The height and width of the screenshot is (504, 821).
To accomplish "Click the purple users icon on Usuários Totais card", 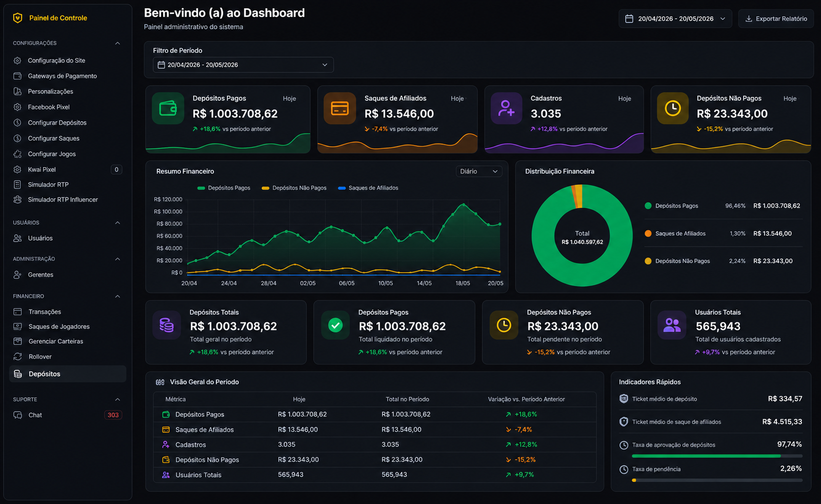I will pos(672,325).
